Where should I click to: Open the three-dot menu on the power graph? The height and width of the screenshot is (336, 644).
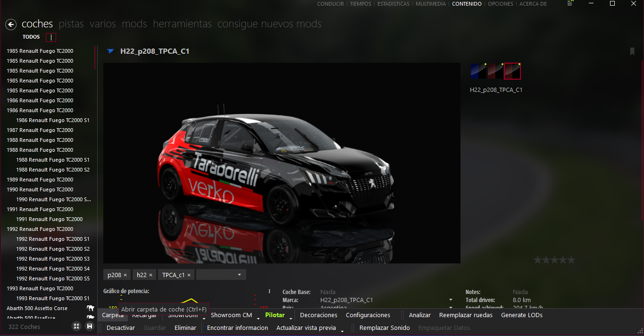(269, 291)
